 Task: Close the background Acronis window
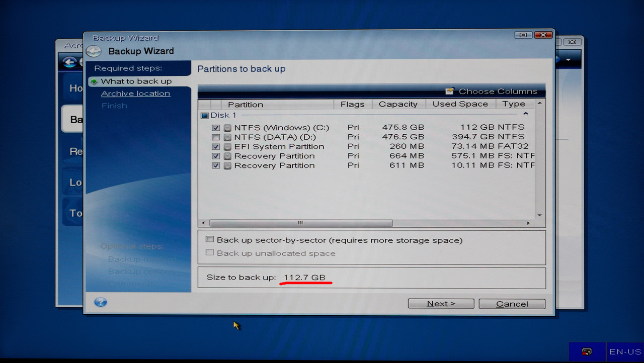pos(573,42)
